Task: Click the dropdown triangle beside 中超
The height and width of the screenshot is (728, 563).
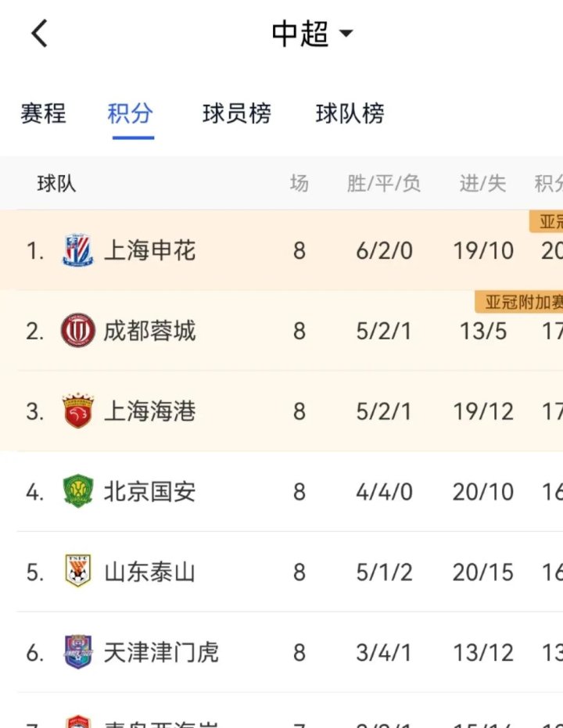Action: (x=346, y=34)
